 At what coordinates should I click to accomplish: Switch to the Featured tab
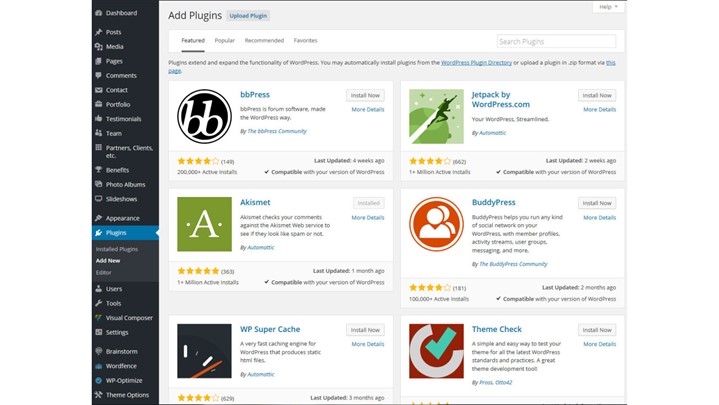[x=193, y=40]
